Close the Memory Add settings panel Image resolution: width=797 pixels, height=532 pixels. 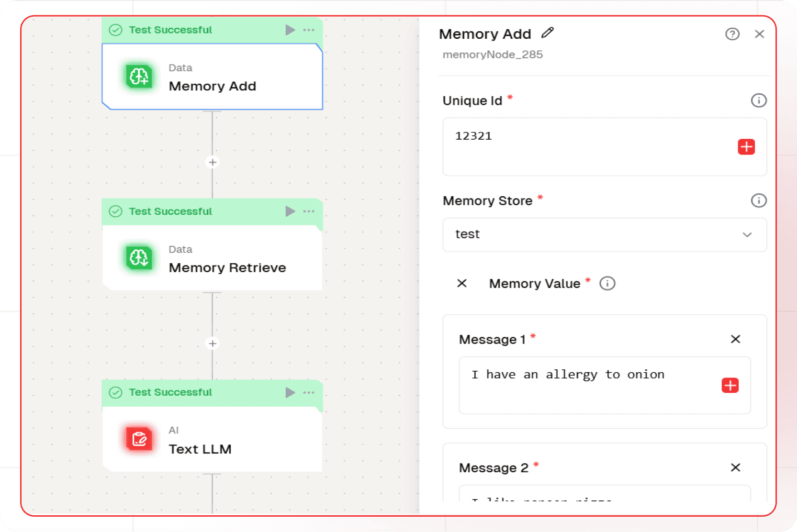click(x=759, y=34)
